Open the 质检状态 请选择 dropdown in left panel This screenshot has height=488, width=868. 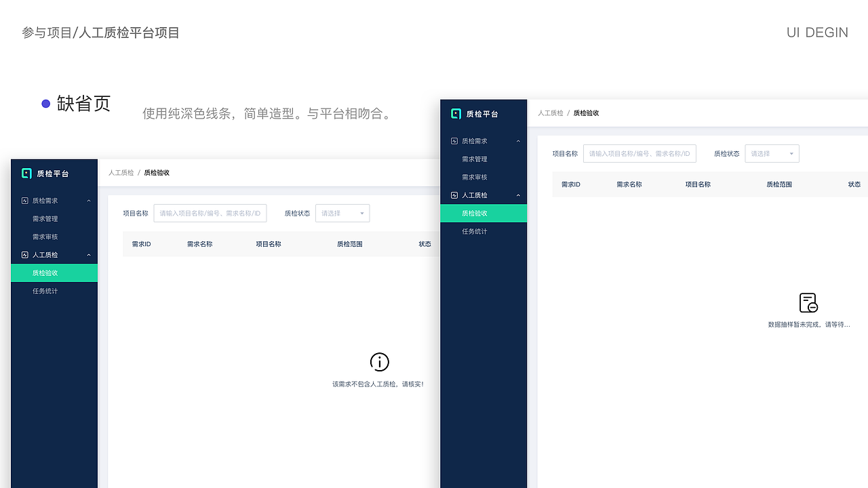click(342, 213)
